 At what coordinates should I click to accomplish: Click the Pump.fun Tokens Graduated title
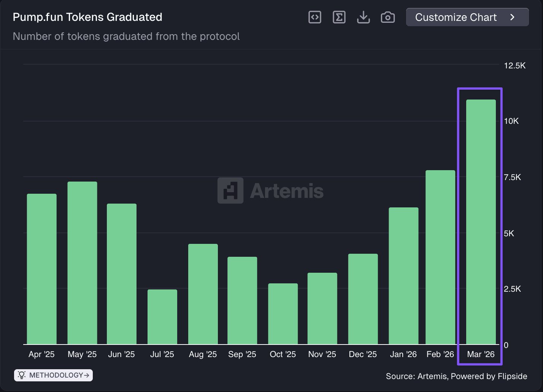point(87,17)
